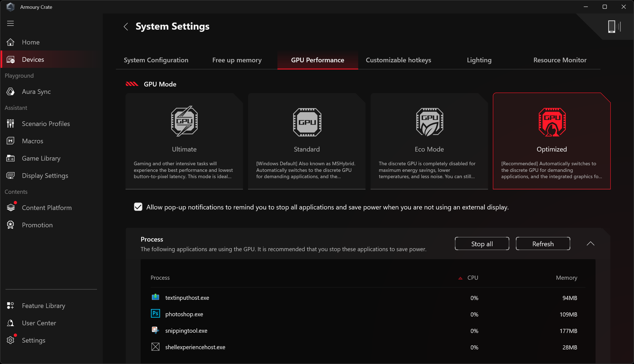The width and height of the screenshot is (634, 364).
Task: Open Scenario Profiles in sidebar
Action: point(46,124)
